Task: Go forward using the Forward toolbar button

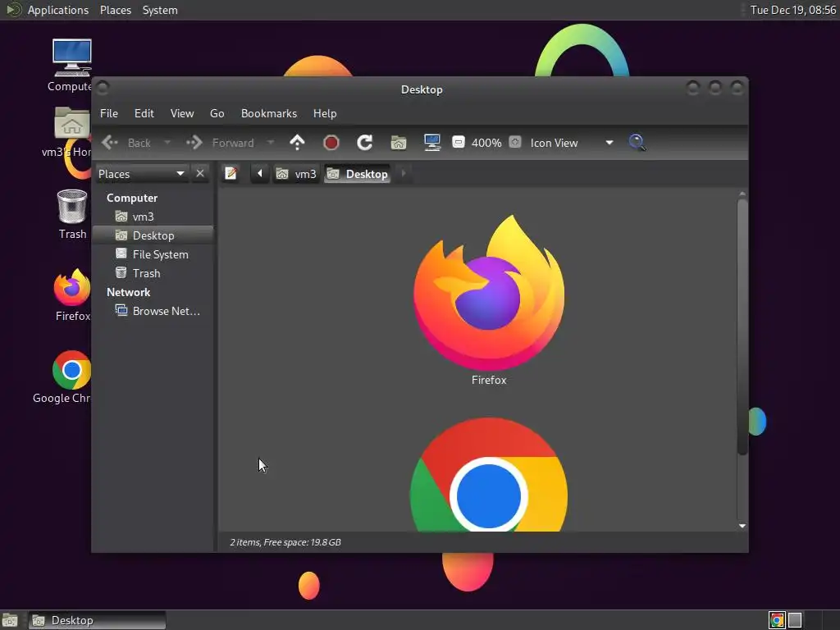Action: (220, 143)
